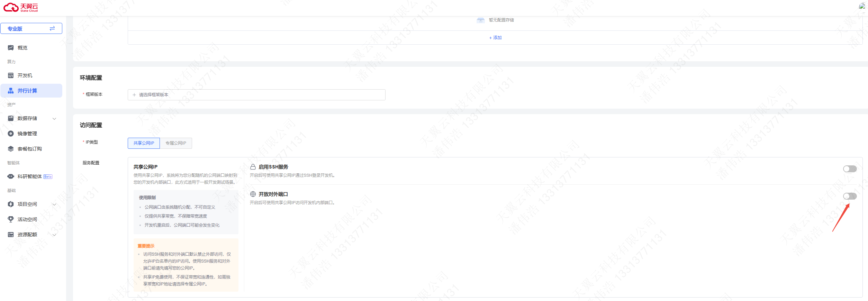Viewport: 868px width, 301px height.
Task: Click the 并行计算 cluster icon
Action: coord(11,91)
